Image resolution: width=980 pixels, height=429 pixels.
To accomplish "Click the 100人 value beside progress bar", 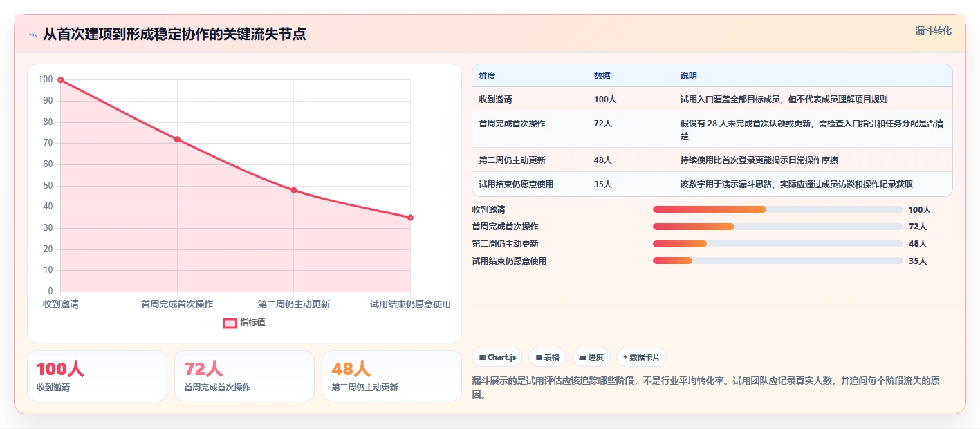I will (x=920, y=210).
